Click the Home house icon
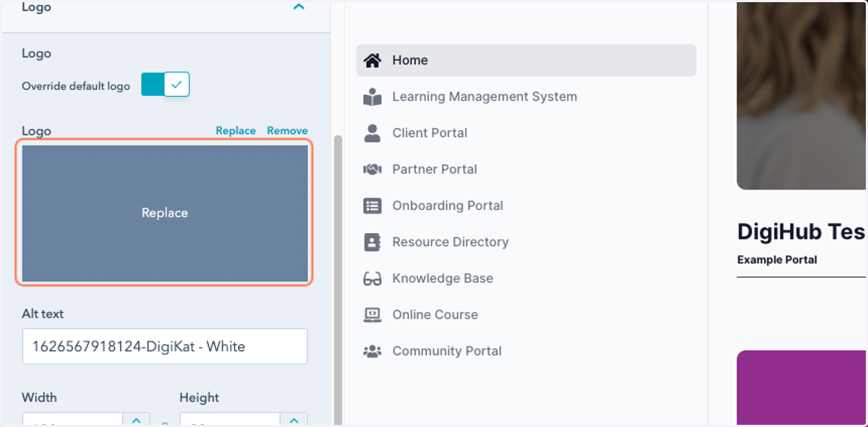This screenshot has width=868, height=427. (x=372, y=61)
